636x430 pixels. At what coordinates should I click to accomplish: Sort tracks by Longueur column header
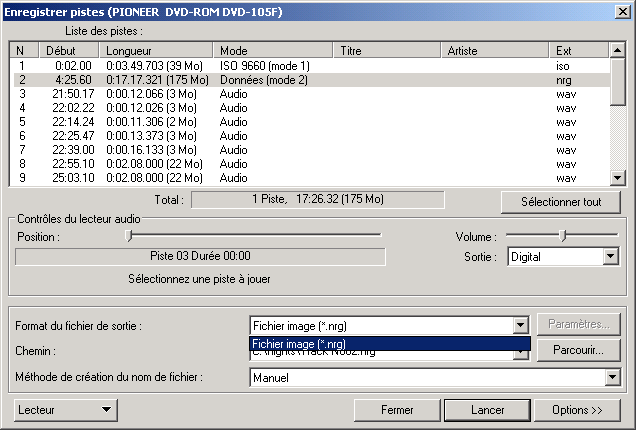(156, 49)
